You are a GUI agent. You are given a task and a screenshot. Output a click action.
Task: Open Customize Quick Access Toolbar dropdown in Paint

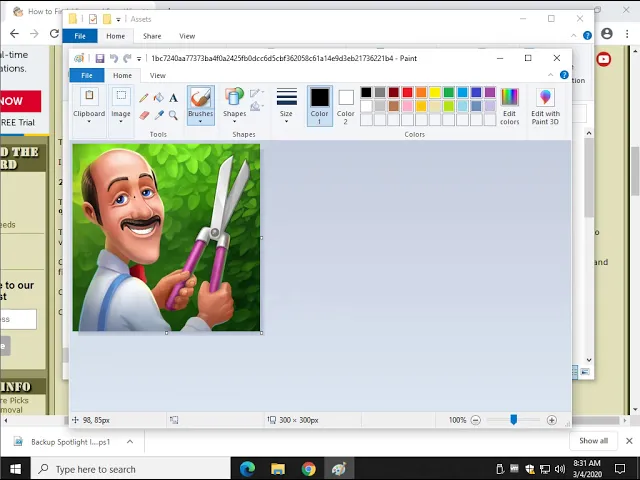click(x=139, y=59)
